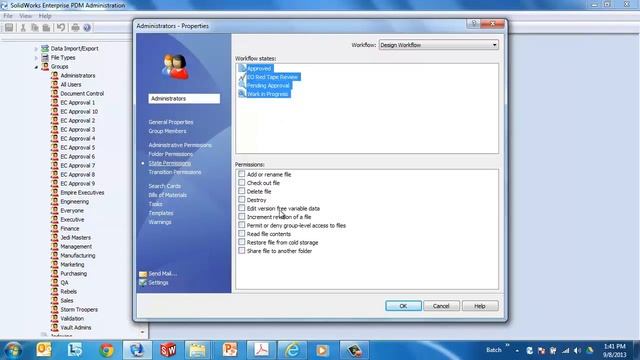Select Vault Admins group in tree
This screenshot has width=640, height=360.
tap(76, 327)
